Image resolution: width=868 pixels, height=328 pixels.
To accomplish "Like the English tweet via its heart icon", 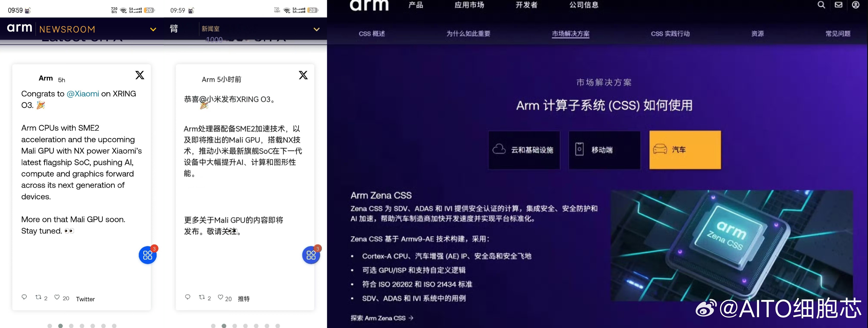I will pyautogui.click(x=57, y=297).
